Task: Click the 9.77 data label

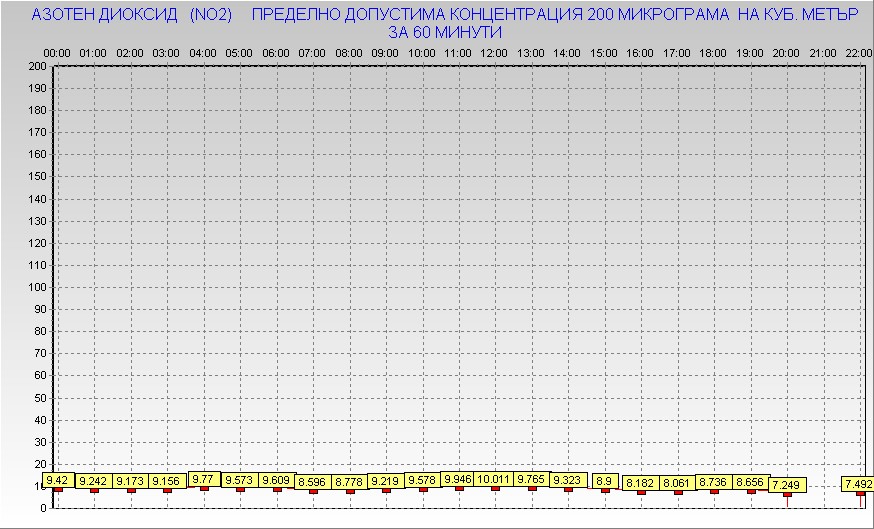Action: [204, 479]
